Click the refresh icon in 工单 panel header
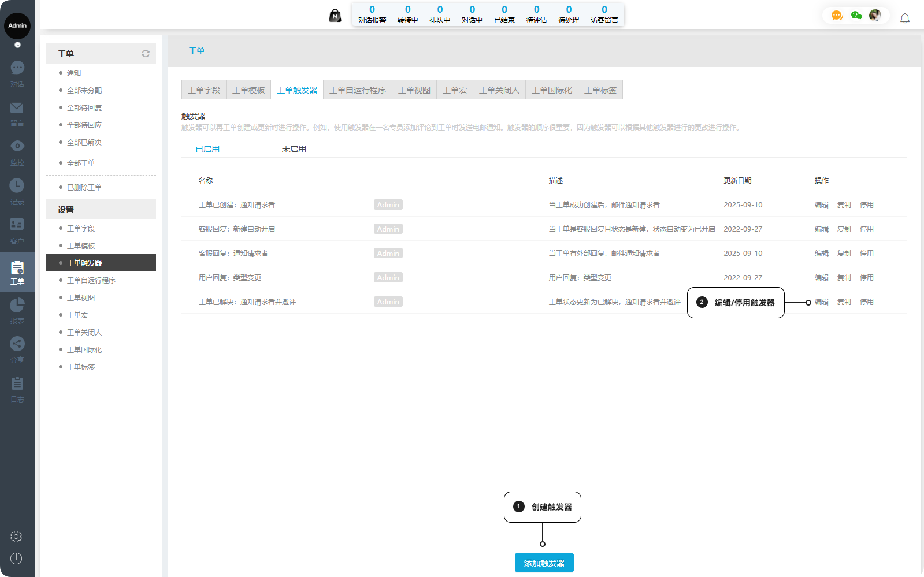Viewport: 924px width, 577px height. (x=146, y=54)
